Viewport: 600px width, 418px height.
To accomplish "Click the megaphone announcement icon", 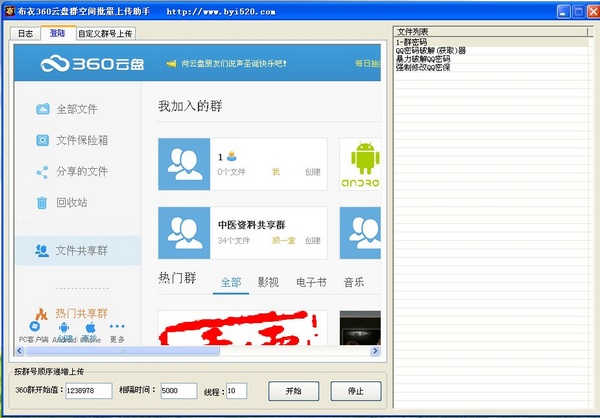I will coord(171,64).
